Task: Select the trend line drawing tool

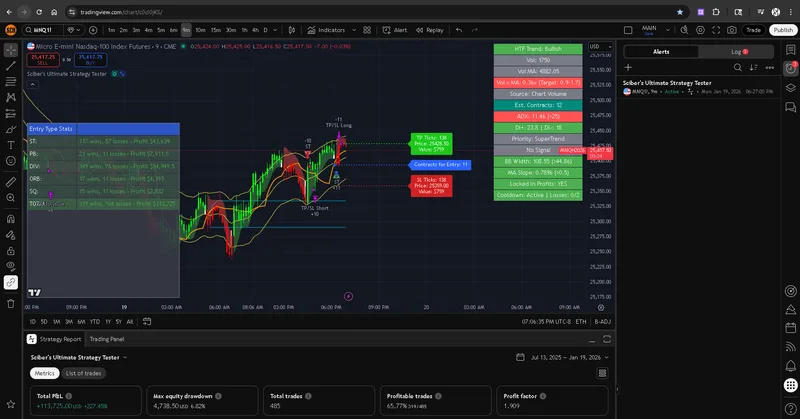Action: 11,65
